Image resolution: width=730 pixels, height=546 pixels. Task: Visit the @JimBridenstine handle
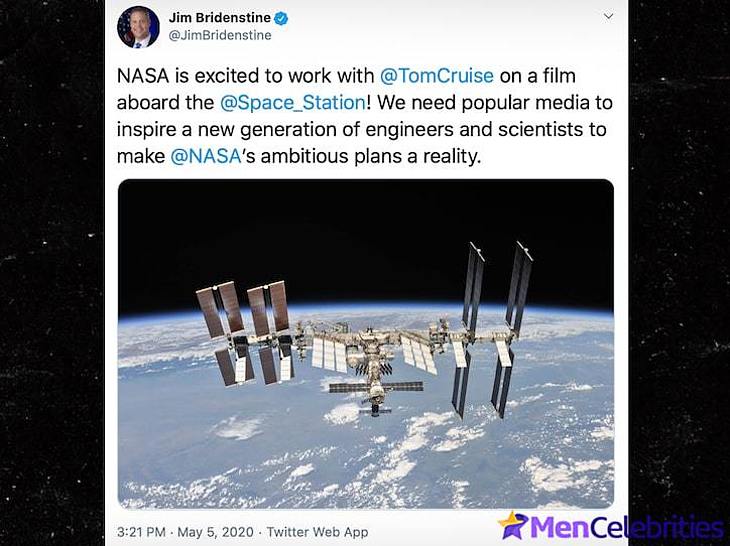tap(220, 35)
